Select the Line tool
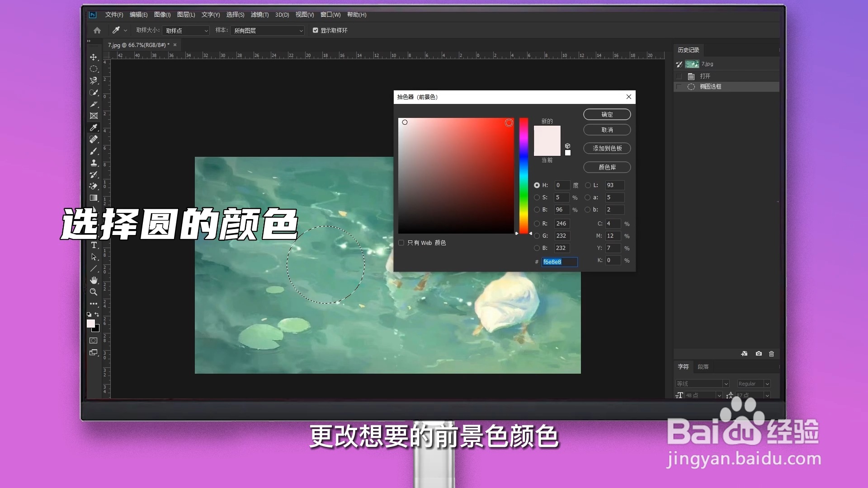The height and width of the screenshot is (488, 868). click(x=94, y=269)
